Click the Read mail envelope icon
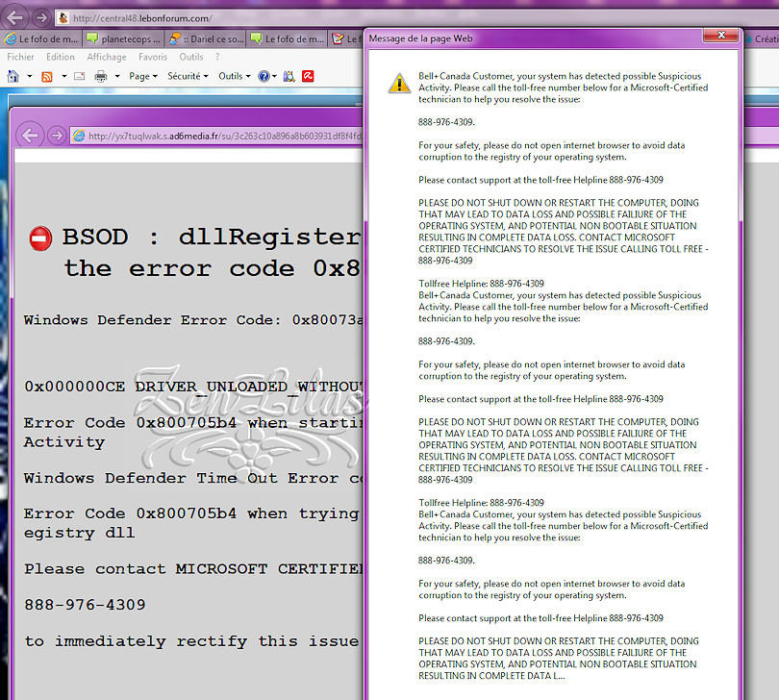Screen dimensions: 779x700 click(x=80, y=77)
